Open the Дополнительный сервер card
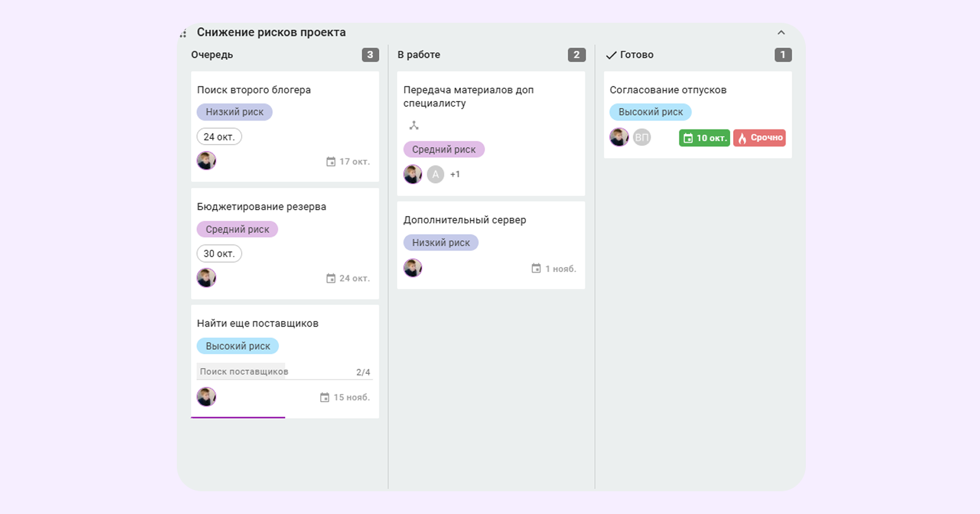This screenshot has width=980, height=514. (x=465, y=220)
